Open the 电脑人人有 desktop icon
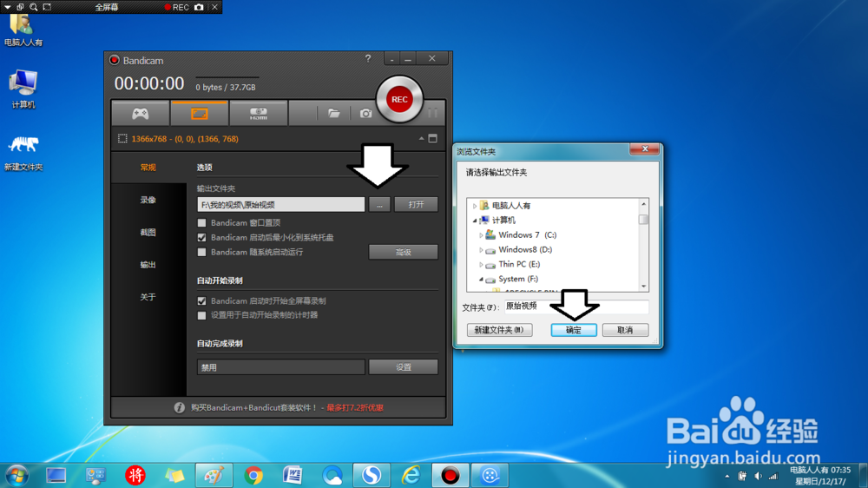 [23, 30]
